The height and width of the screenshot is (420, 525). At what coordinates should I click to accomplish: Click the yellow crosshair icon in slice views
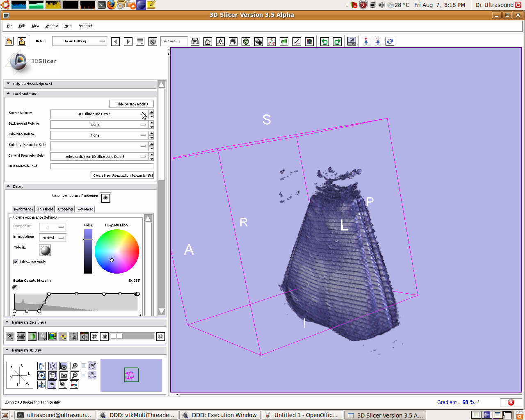coord(63,336)
